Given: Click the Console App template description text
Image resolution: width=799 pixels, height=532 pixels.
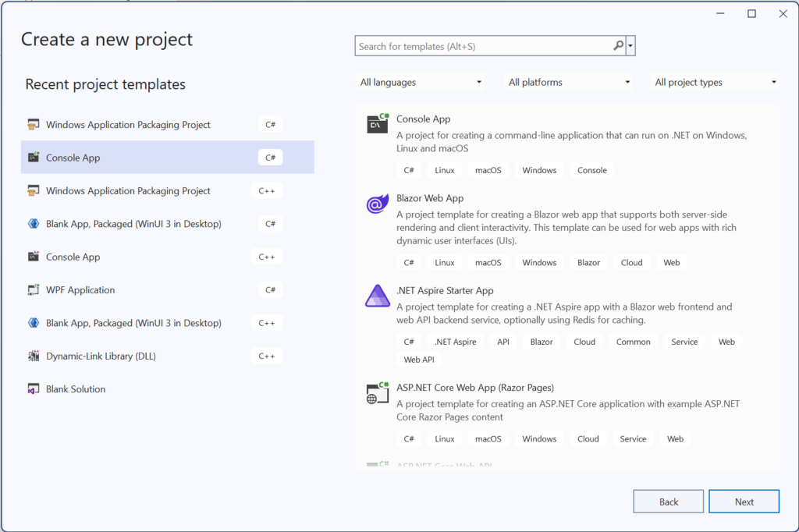Looking at the screenshot, I should 572,142.
